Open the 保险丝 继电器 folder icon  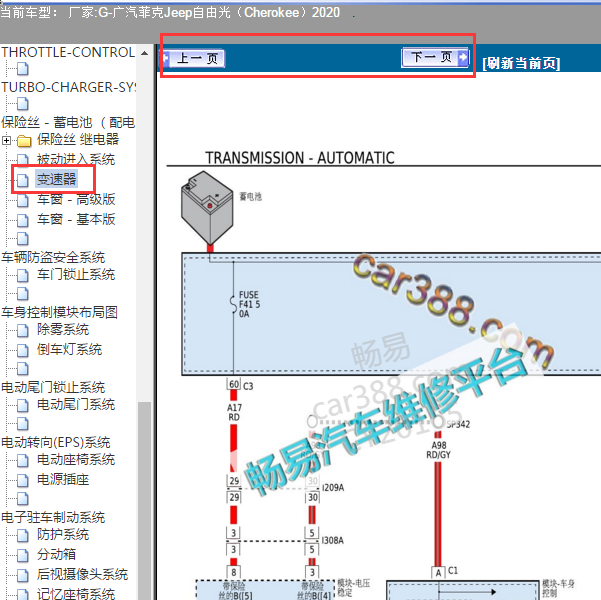[24, 141]
